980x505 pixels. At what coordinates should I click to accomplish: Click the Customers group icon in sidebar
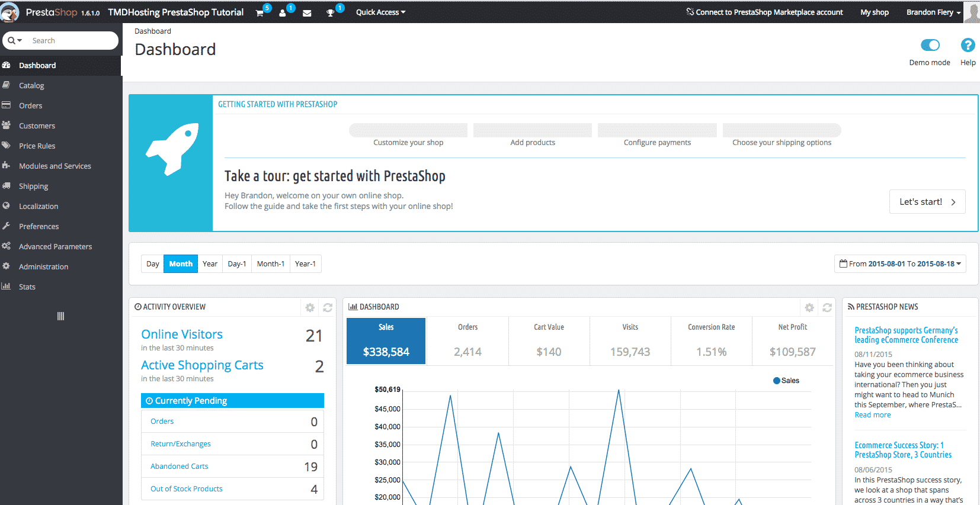6,126
